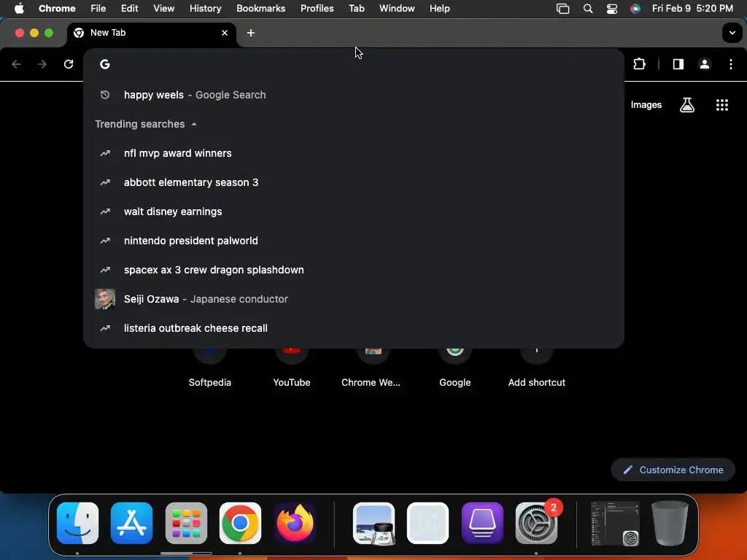Open Preview app in the Dock
The image size is (747, 560).
(374, 523)
